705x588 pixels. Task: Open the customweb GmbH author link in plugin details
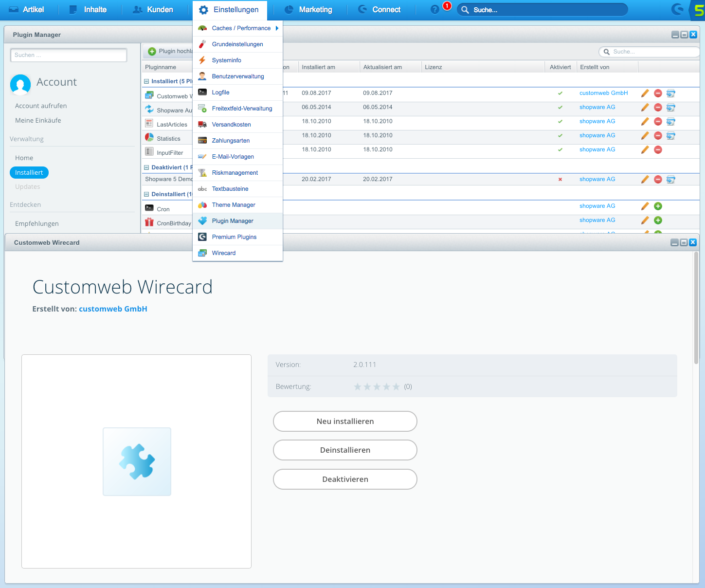click(x=113, y=309)
